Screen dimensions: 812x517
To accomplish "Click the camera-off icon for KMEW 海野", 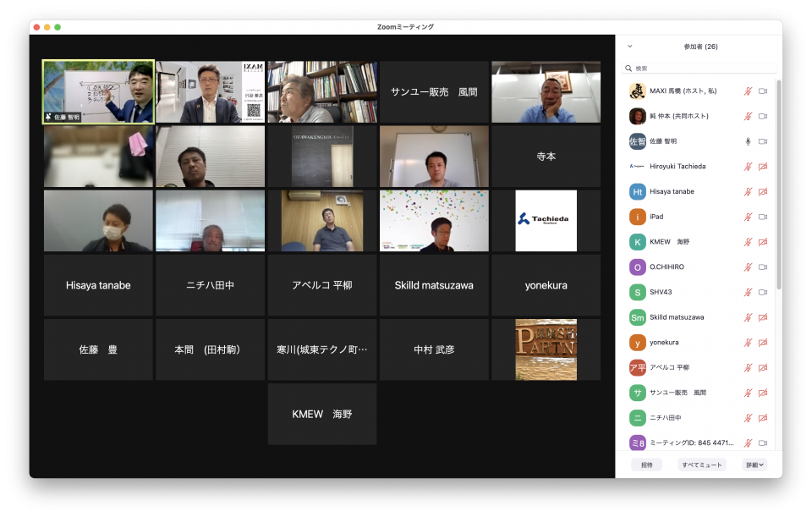I will (x=763, y=242).
